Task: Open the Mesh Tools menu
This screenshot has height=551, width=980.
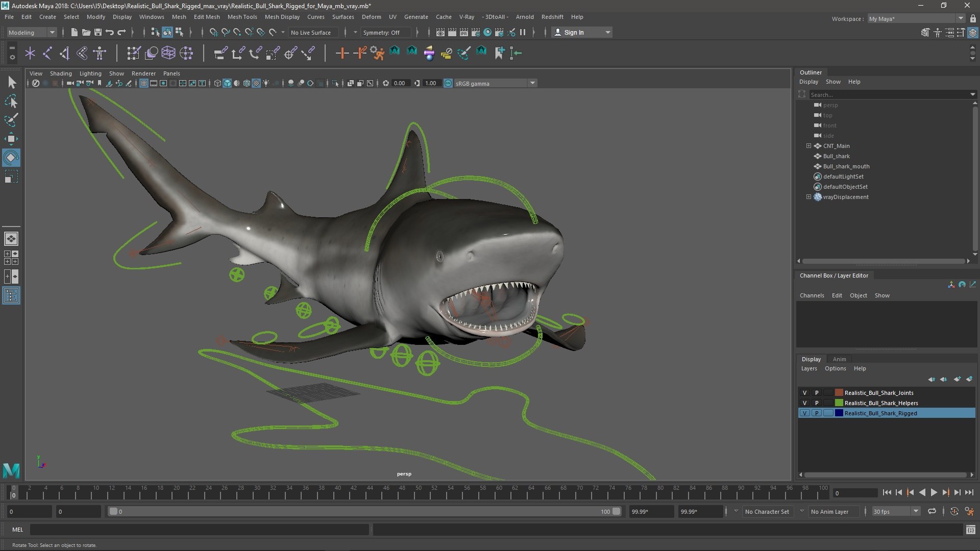Action: (242, 17)
